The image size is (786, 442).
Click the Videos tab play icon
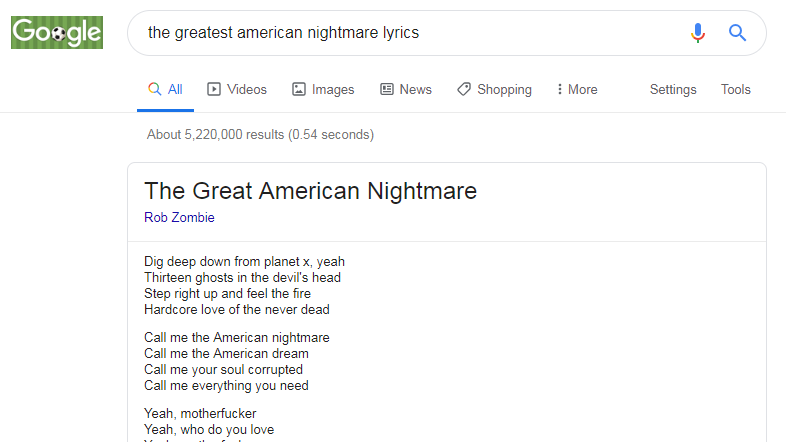pos(214,89)
